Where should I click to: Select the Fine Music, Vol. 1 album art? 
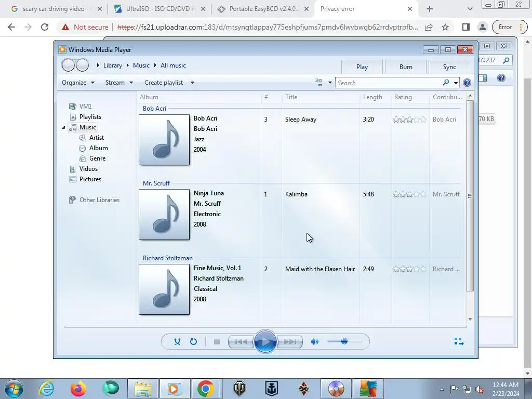point(164,289)
